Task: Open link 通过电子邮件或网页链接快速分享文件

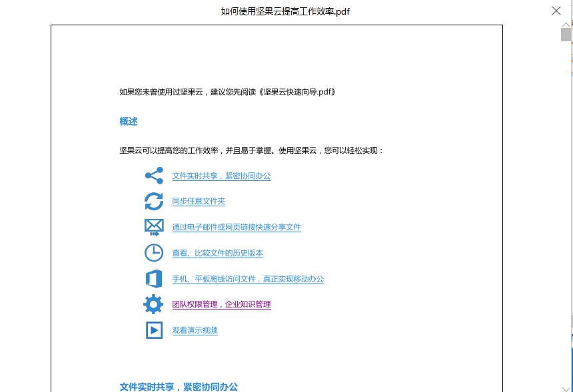Action: [237, 228]
